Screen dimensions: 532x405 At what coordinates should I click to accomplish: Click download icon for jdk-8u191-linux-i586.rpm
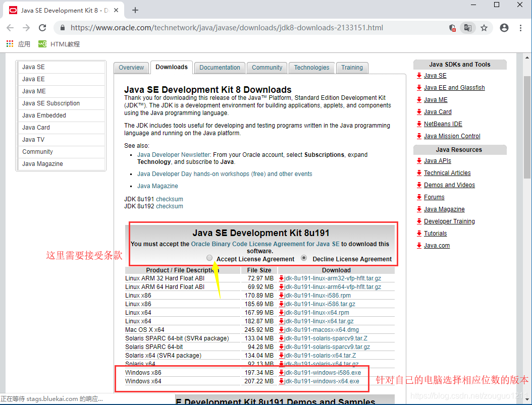pyautogui.click(x=281, y=296)
